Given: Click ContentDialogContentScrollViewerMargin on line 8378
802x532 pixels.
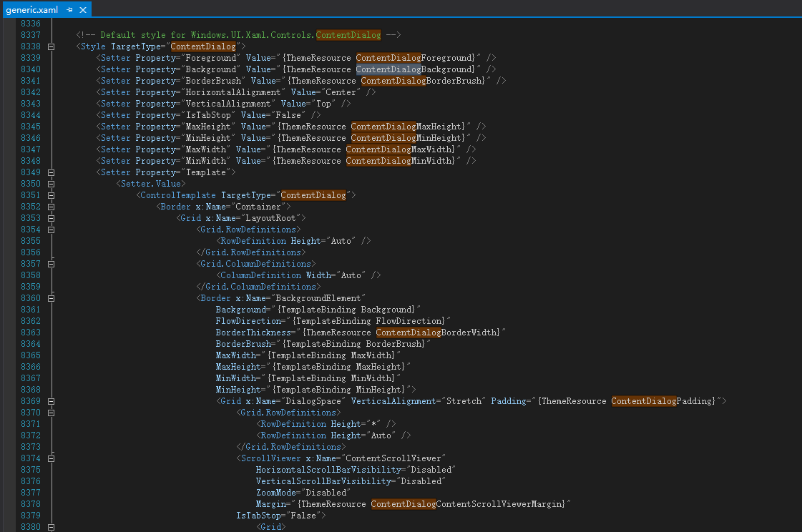Looking at the screenshot, I should click(468, 504).
